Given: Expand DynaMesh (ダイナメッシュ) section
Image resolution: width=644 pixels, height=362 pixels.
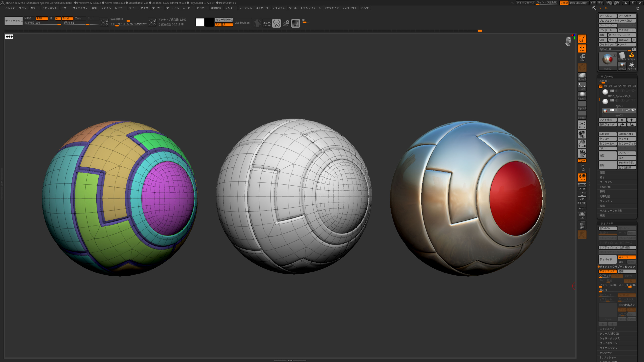Looking at the screenshot, I should [x=608, y=348].
